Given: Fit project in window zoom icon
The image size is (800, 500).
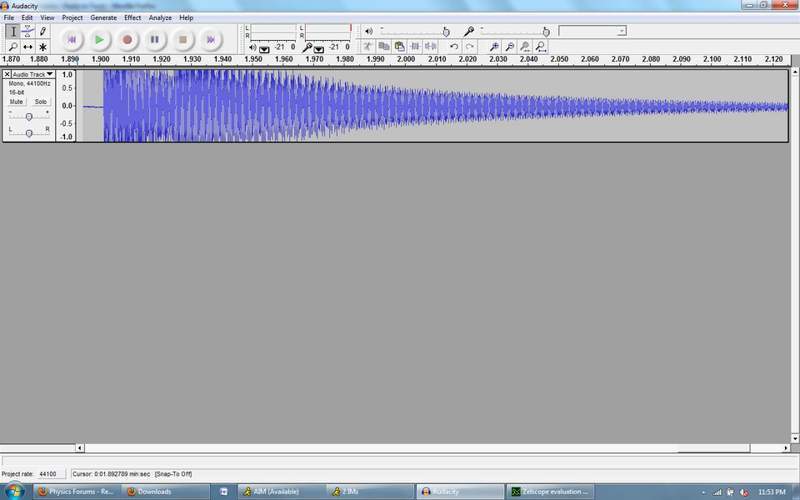Looking at the screenshot, I should tap(541, 47).
